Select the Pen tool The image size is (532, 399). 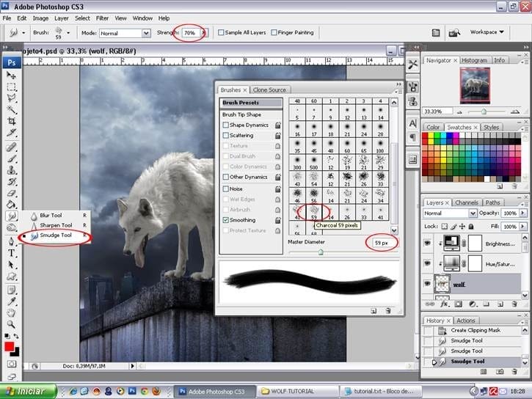pyautogui.click(x=11, y=241)
